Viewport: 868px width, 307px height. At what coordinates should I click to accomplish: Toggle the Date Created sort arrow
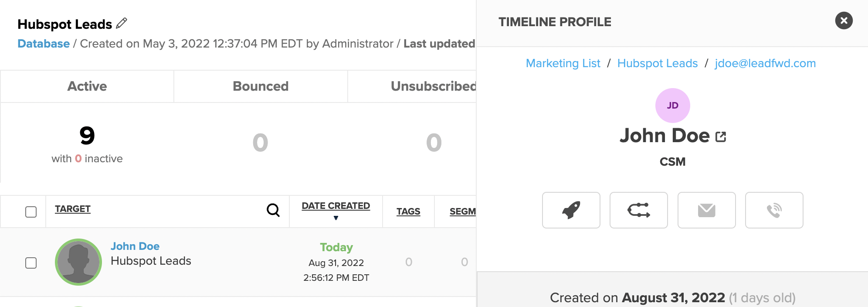[336, 218]
